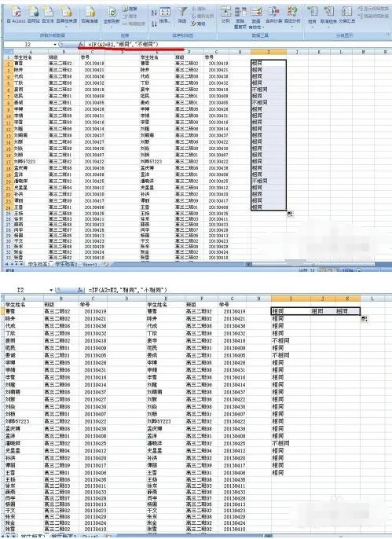392x539 pixels.
Task: Click the From Text import icon
Action: click(48, 14)
